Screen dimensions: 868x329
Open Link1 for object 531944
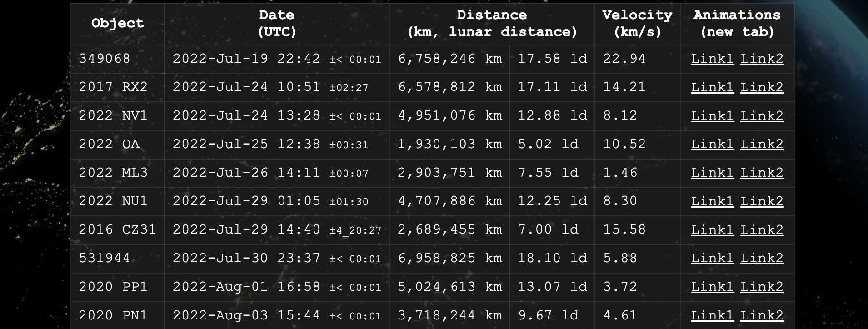point(712,258)
